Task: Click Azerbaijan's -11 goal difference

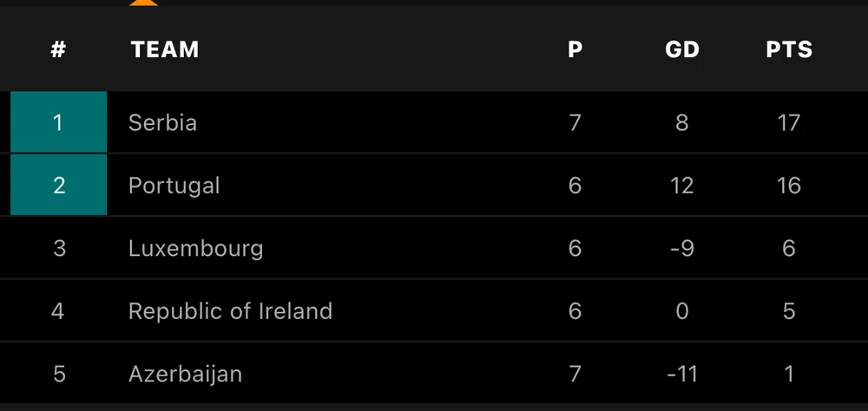Action: [682, 375]
